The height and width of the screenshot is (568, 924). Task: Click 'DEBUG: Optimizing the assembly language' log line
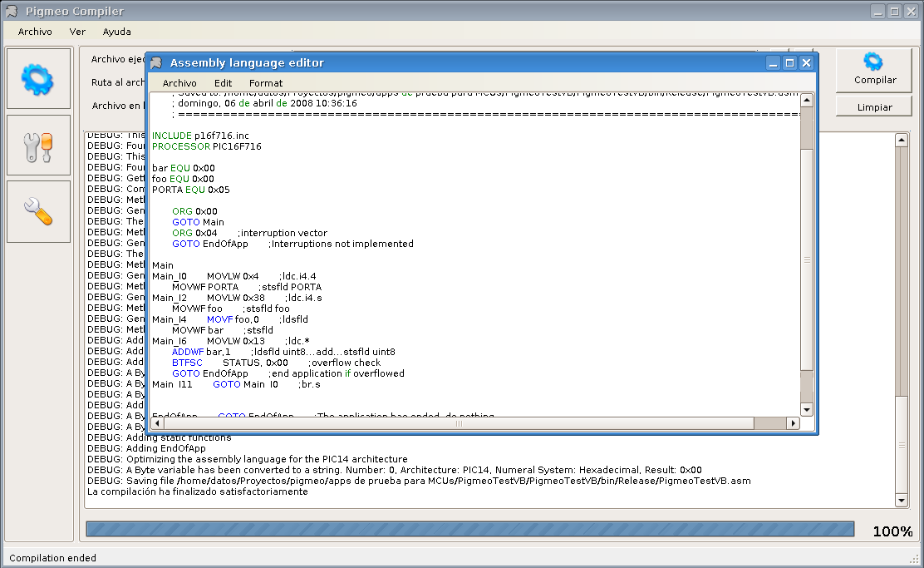(x=248, y=459)
